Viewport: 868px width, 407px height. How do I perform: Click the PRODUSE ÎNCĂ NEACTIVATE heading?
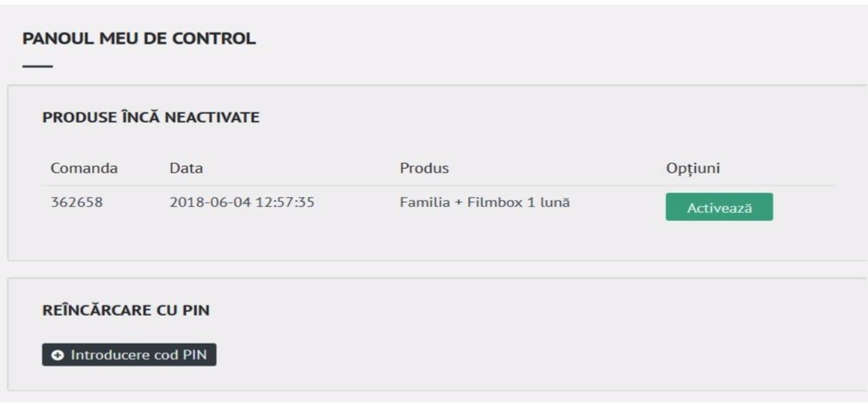pos(151,118)
